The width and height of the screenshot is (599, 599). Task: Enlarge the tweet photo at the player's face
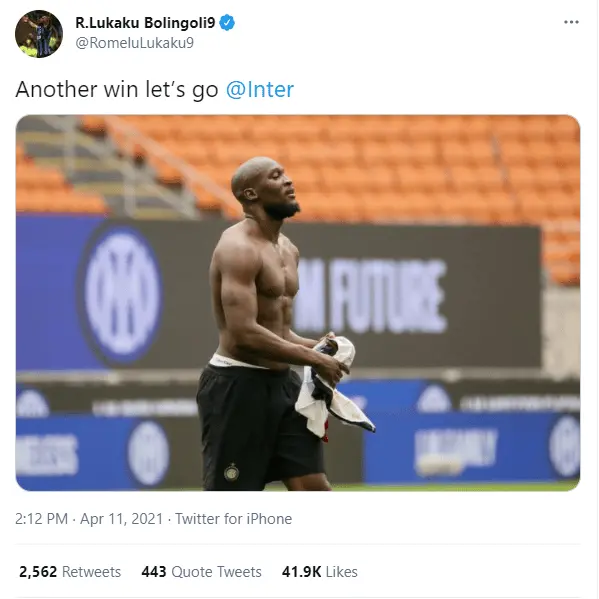(x=267, y=188)
